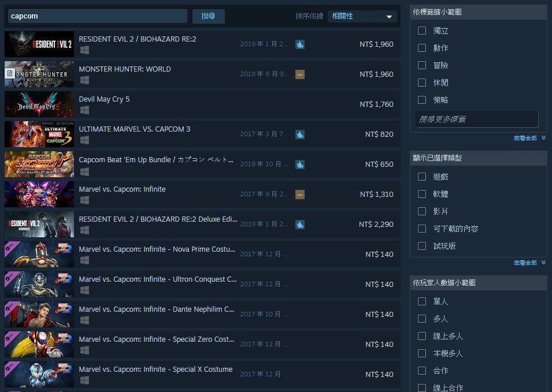
Task: Click Windows icon under Special Zero Costume DLC
Action: pyautogui.click(x=84, y=350)
